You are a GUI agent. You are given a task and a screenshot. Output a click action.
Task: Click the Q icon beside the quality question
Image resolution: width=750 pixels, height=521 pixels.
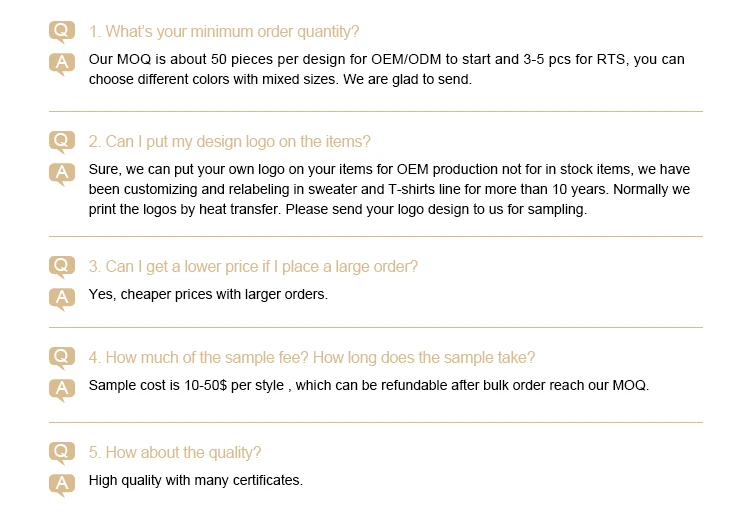coord(62,452)
